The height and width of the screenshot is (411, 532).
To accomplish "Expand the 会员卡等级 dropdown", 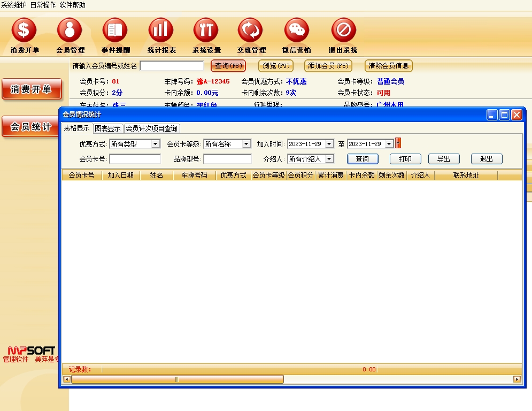I will coord(246,144).
